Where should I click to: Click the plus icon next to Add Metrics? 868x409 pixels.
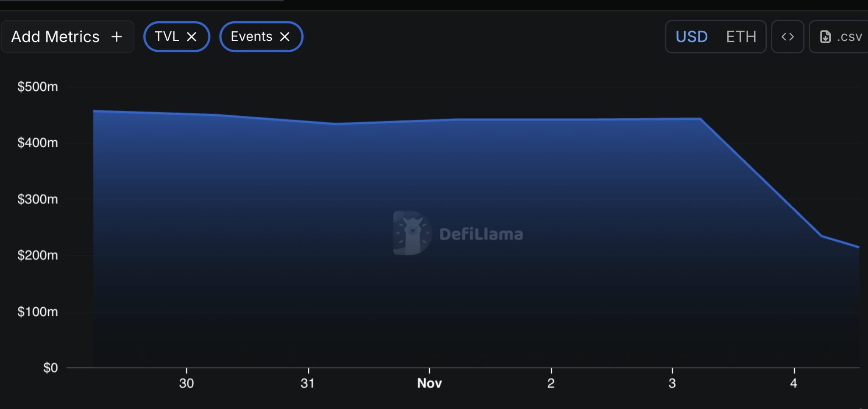click(117, 36)
